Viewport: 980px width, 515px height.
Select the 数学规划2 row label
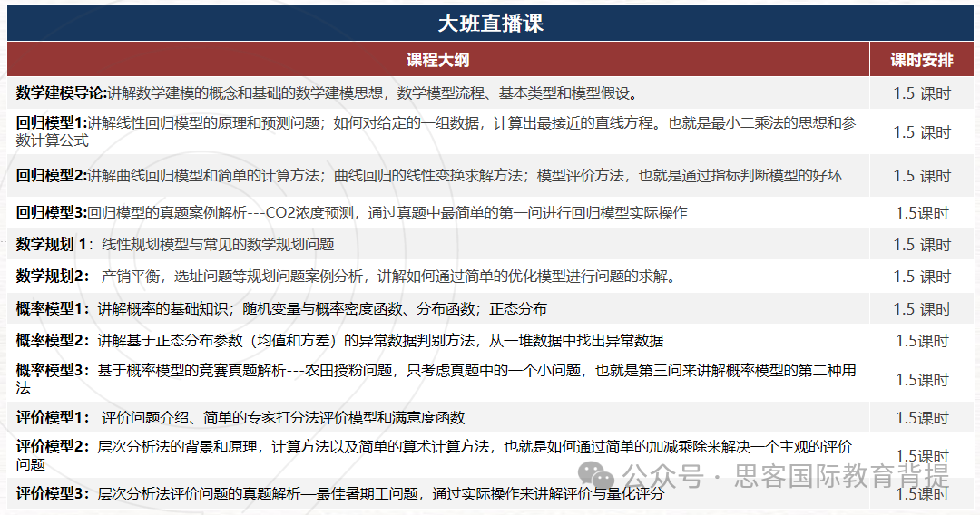pos(52,277)
